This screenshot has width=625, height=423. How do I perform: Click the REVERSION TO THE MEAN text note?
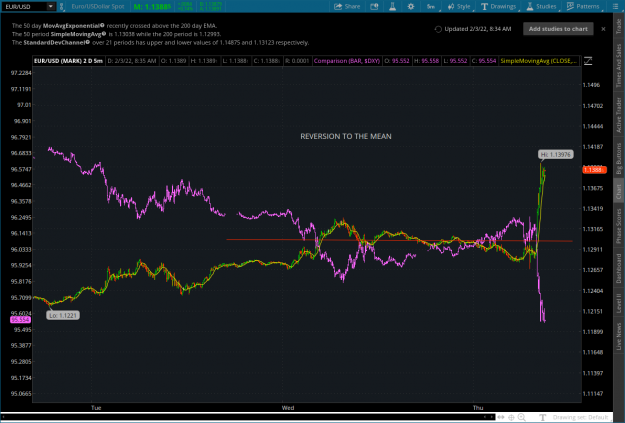click(346, 136)
